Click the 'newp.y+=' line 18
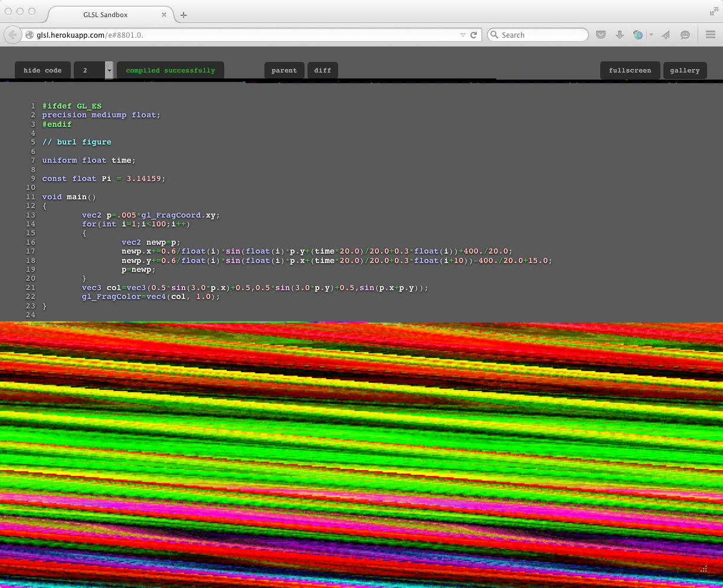The width and height of the screenshot is (723, 588). point(337,260)
